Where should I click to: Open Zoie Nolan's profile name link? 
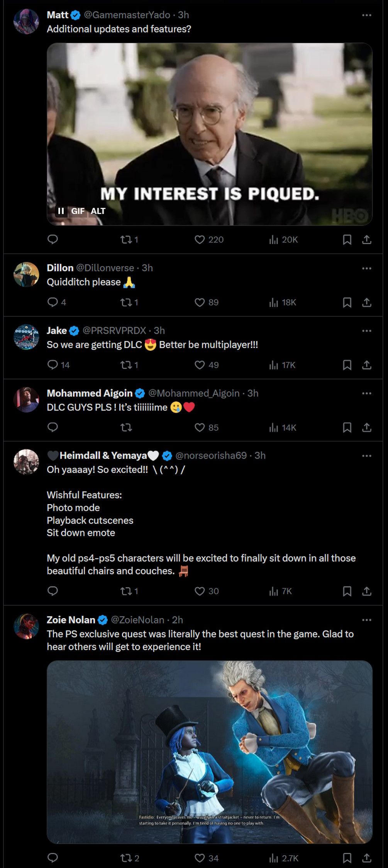click(71, 620)
